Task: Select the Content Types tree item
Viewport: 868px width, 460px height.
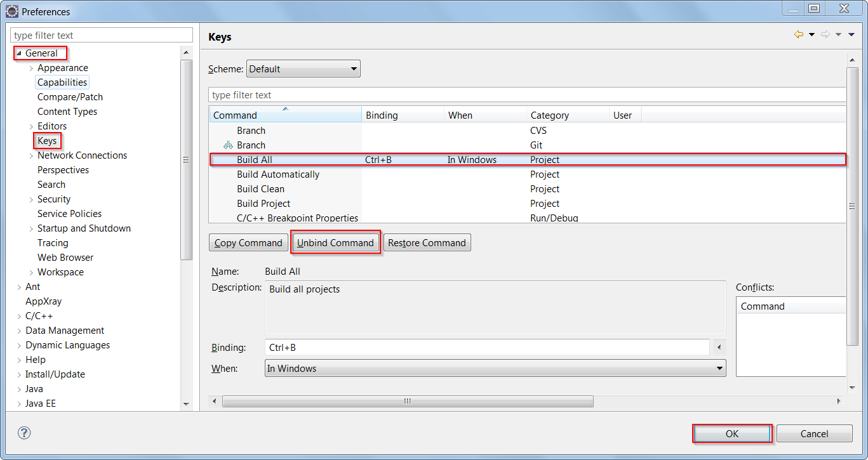Action: pos(67,112)
